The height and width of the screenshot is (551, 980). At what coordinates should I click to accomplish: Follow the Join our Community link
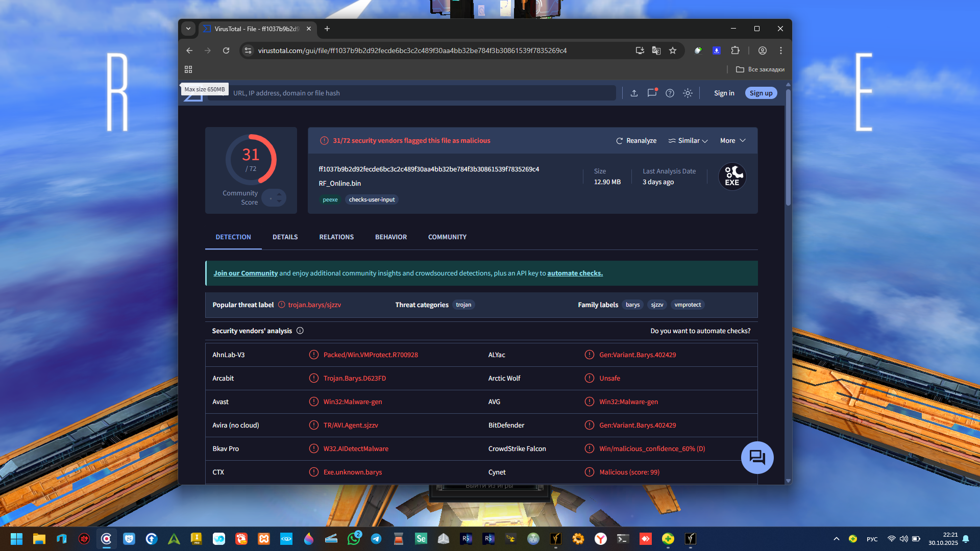pyautogui.click(x=246, y=273)
